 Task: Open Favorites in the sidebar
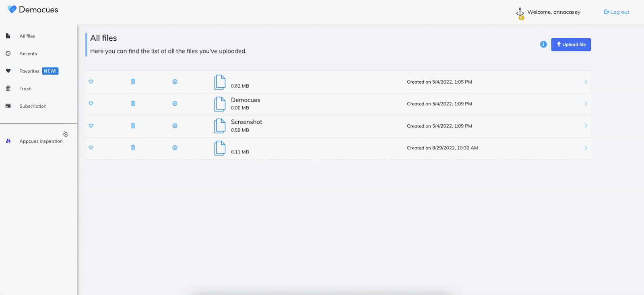(x=29, y=71)
